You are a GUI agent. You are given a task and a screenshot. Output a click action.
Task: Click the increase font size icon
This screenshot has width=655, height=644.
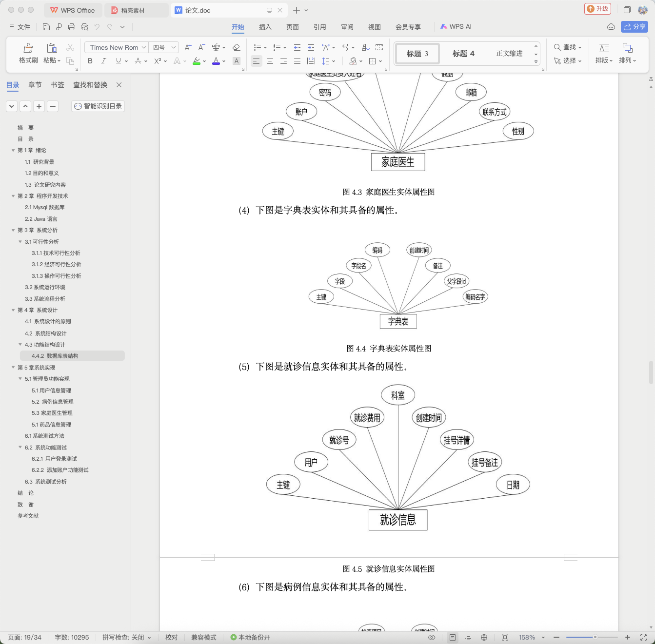coord(188,47)
